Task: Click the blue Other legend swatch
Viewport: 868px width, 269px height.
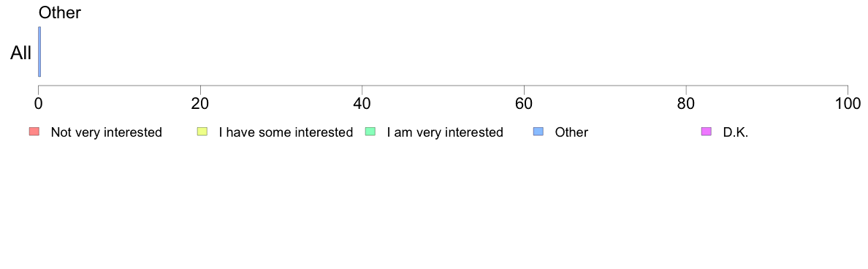Action: point(538,132)
